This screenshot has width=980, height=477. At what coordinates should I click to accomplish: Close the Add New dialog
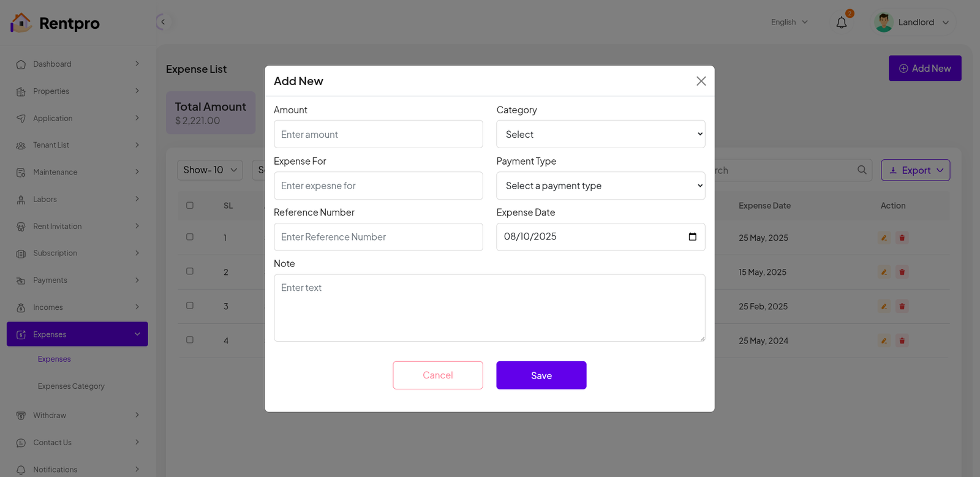701,81
